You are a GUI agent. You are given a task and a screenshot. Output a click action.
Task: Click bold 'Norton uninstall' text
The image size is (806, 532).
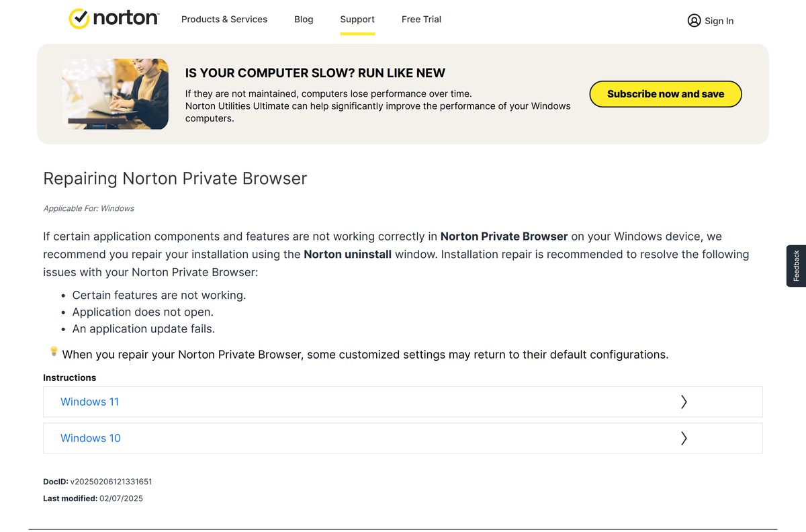[348, 254]
